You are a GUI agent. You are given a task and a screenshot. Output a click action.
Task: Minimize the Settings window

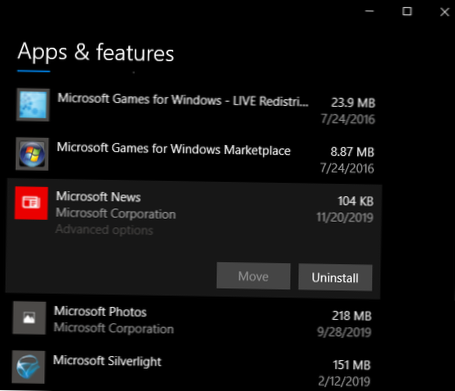[369, 11]
